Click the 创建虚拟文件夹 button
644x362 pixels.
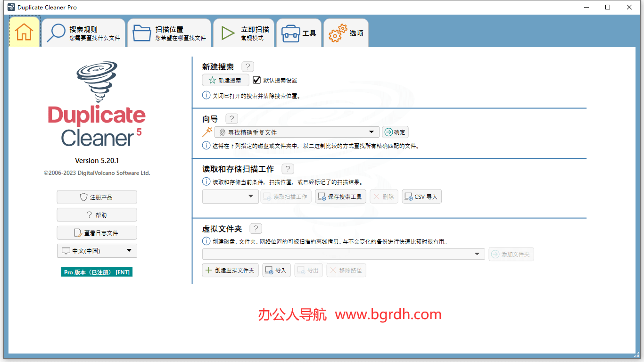coord(230,270)
